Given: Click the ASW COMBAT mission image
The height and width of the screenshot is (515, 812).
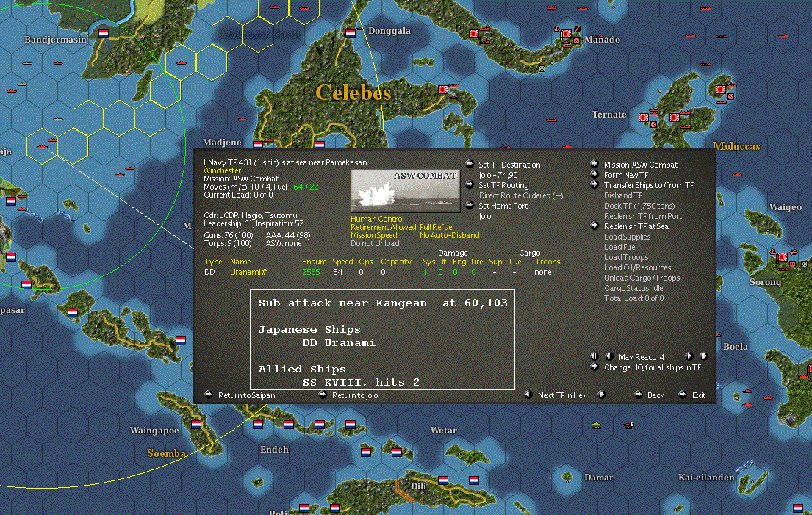Looking at the screenshot, I should (405, 191).
